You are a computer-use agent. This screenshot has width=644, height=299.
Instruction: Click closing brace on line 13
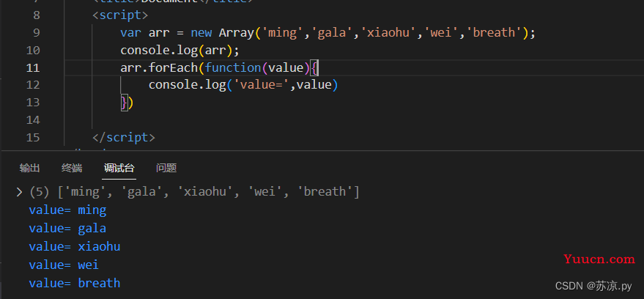point(124,103)
